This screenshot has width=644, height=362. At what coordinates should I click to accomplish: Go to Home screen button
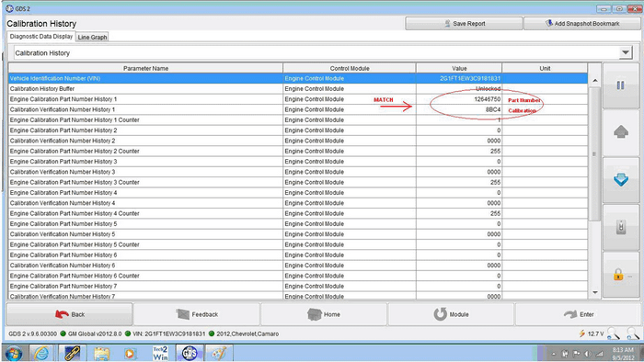[324, 314]
